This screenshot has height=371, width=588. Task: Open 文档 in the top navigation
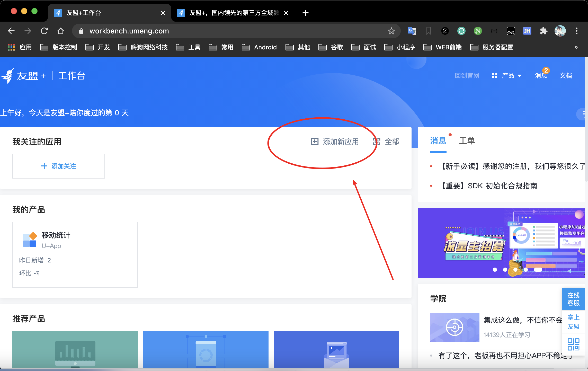(x=566, y=75)
